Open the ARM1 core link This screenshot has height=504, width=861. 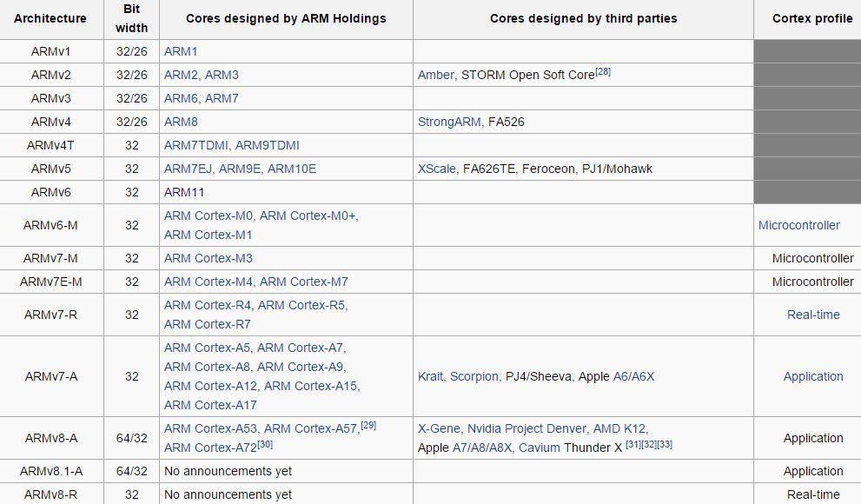180,51
